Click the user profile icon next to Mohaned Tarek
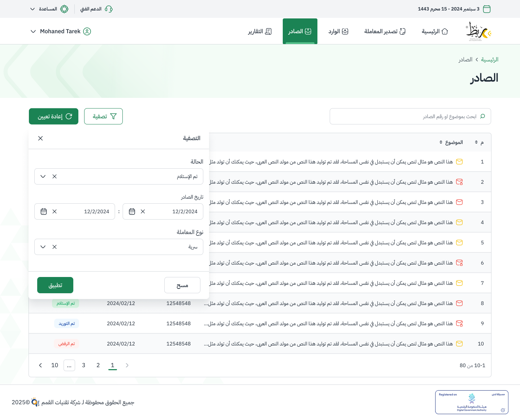This screenshot has width=520, height=420. pos(87,31)
